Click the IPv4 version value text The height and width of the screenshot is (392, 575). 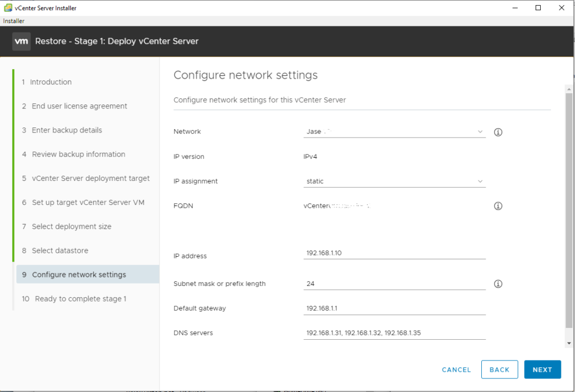click(310, 157)
